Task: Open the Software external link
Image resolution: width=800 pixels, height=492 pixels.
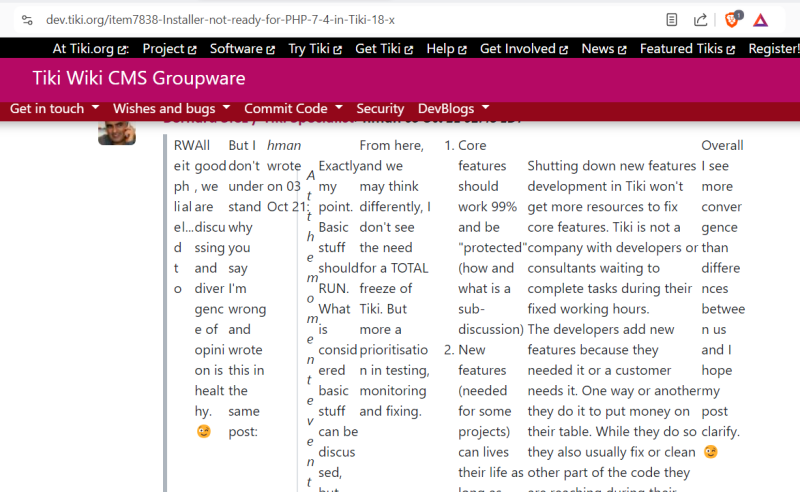Action: click(242, 48)
